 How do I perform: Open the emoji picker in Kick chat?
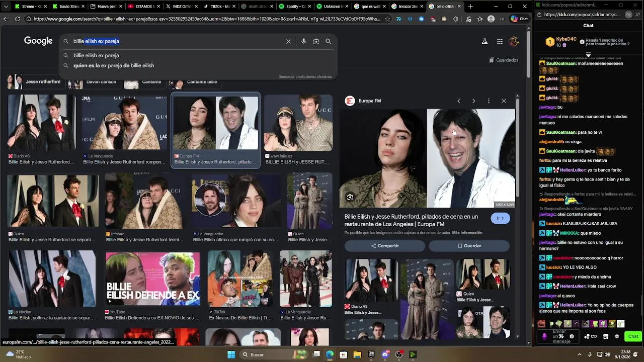click(x=572, y=336)
